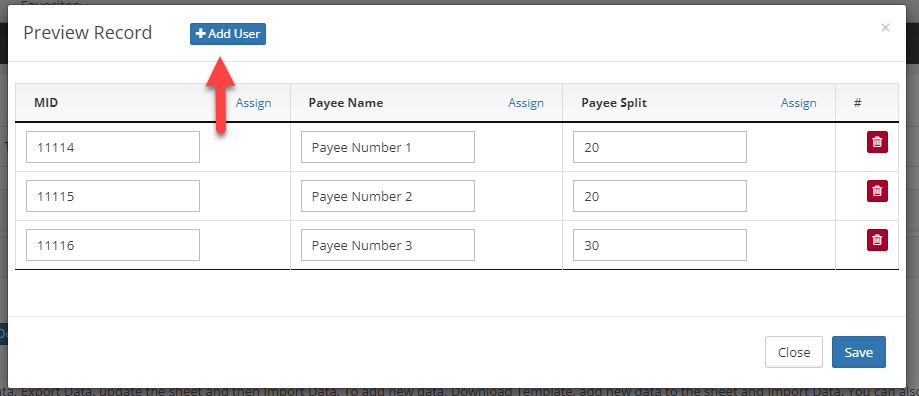919x396 pixels.
Task: Edit the Payee Number 1 name field
Action: point(388,147)
